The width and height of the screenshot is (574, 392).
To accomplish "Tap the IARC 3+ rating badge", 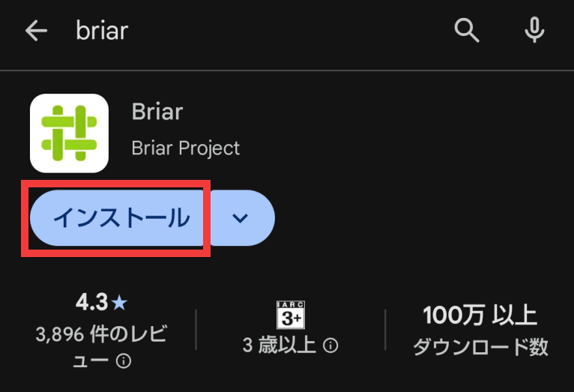I will pyautogui.click(x=291, y=315).
